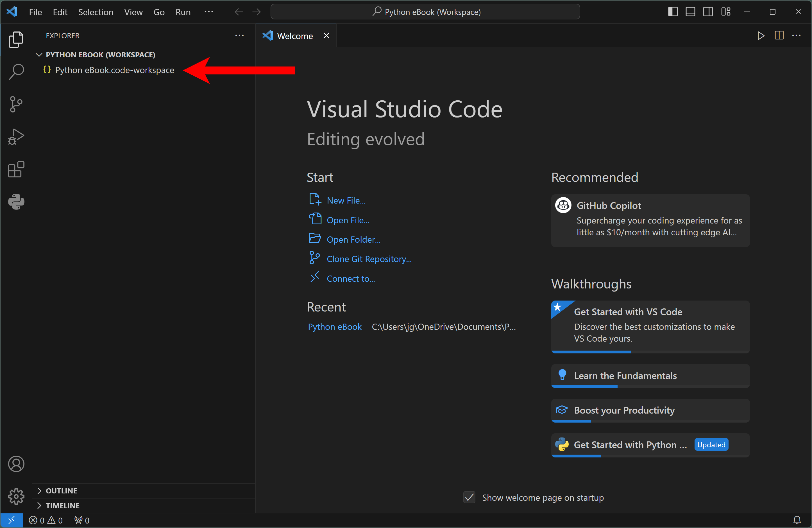
Task: Open the Manage gear icon
Action: coord(16,496)
